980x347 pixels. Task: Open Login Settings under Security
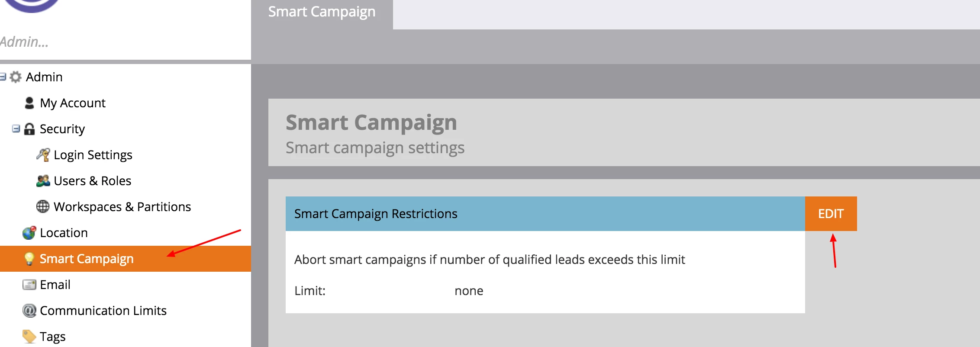(x=93, y=155)
